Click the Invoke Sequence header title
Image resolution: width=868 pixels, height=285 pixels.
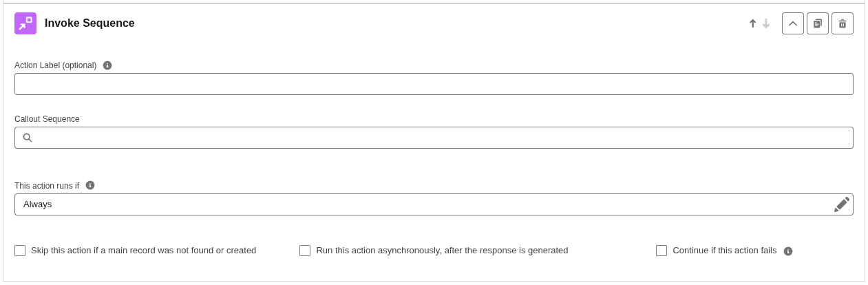tap(89, 23)
